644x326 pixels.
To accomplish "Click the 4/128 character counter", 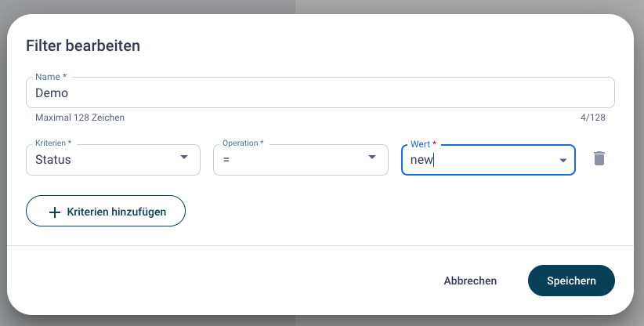I will (592, 118).
